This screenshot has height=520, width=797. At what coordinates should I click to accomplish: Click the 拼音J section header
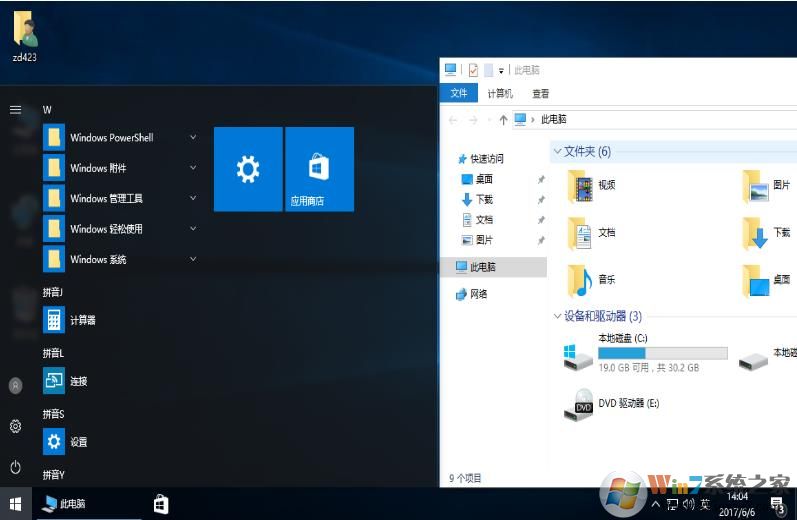click(x=53, y=292)
